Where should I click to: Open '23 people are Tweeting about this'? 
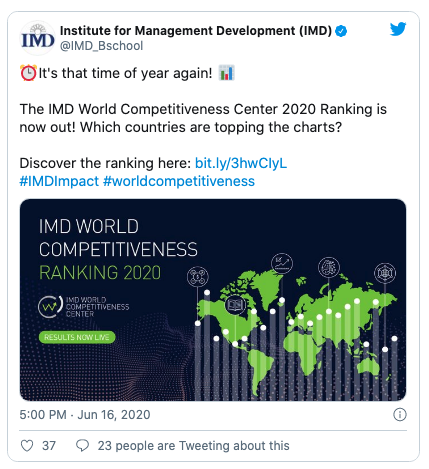(x=193, y=446)
